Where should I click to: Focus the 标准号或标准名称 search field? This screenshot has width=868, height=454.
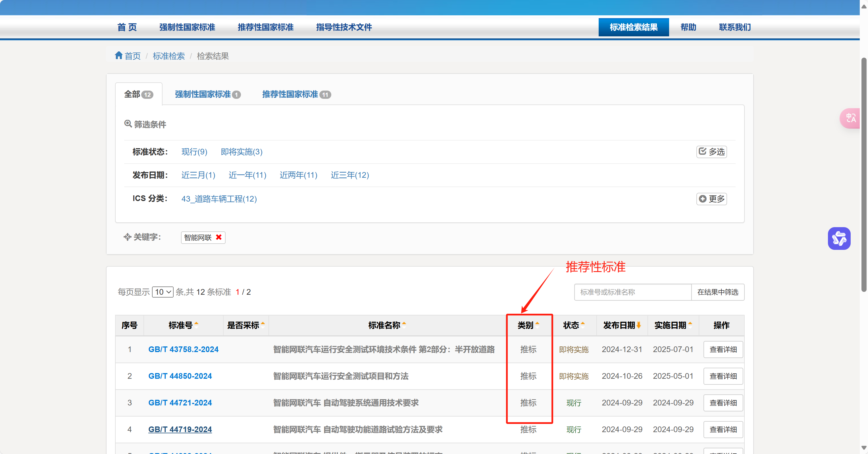coord(632,292)
